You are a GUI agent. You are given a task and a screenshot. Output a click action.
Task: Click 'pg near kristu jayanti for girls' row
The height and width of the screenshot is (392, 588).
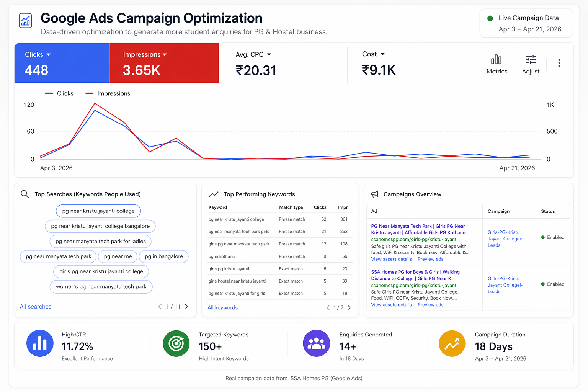(x=279, y=293)
